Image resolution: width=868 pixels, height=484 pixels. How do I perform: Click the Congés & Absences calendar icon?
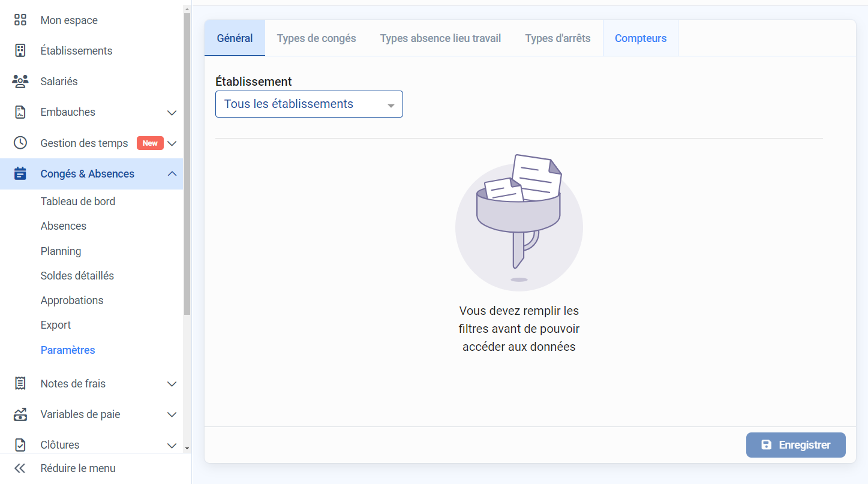pos(20,174)
